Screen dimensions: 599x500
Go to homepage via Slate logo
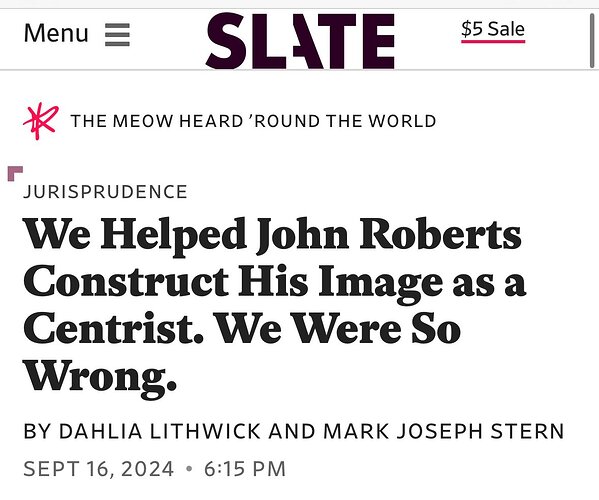coord(300,41)
